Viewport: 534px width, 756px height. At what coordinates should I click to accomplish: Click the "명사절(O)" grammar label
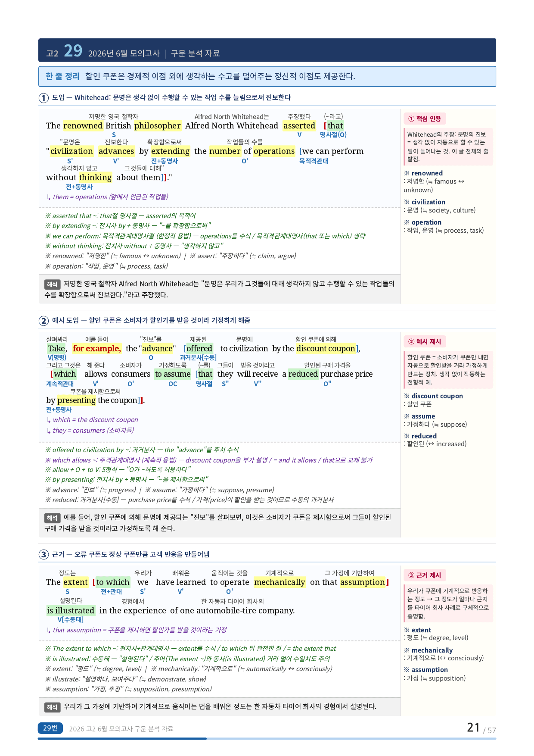[x=333, y=134]
